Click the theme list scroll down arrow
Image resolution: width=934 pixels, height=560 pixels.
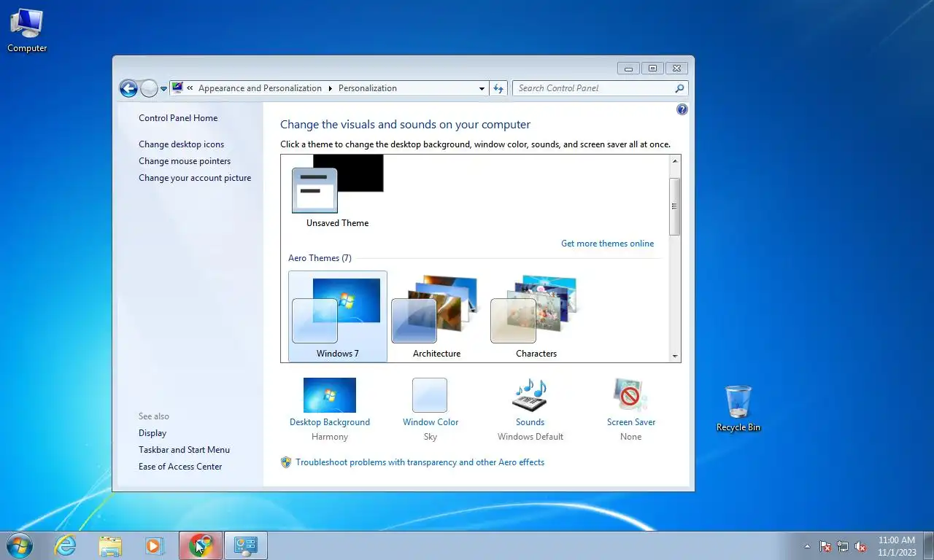(675, 357)
